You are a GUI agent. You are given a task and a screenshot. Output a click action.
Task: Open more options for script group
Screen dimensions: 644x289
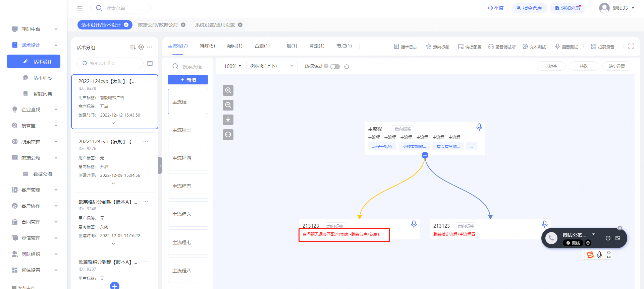click(150, 47)
